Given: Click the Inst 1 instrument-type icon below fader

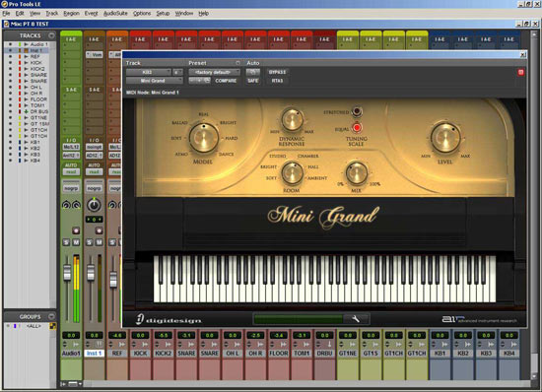Looking at the screenshot, I should tap(99, 345).
